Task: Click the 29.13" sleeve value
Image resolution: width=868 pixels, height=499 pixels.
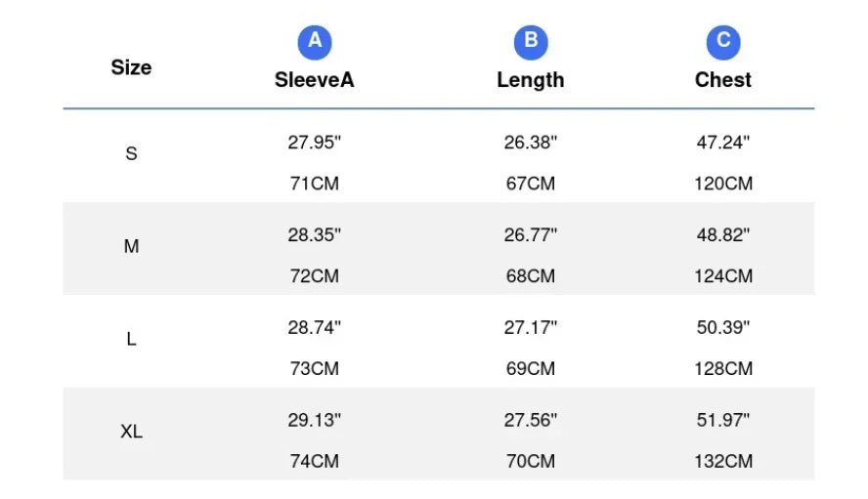Action: 315,420
